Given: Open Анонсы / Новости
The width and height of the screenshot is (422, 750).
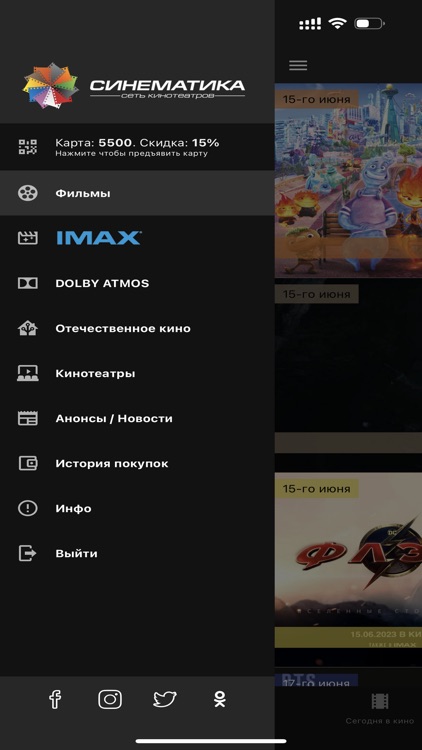Looking at the screenshot, I should click(137, 418).
